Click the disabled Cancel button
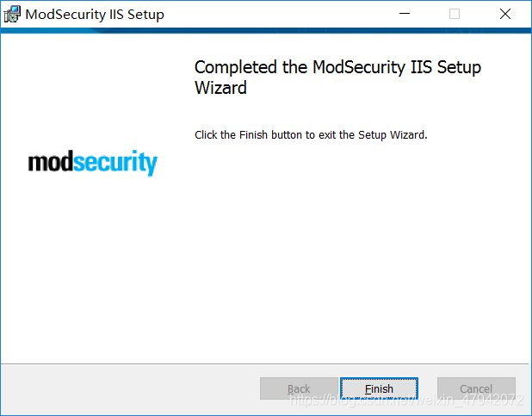 tap(476, 388)
